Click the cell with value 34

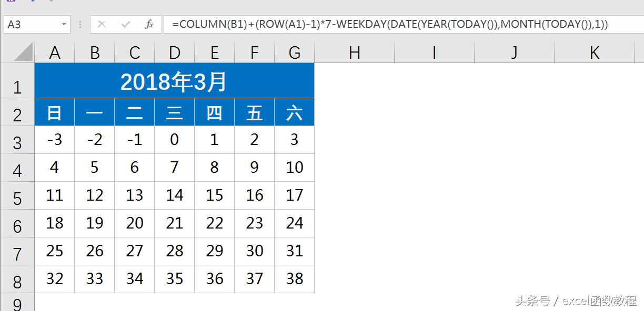pos(135,279)
